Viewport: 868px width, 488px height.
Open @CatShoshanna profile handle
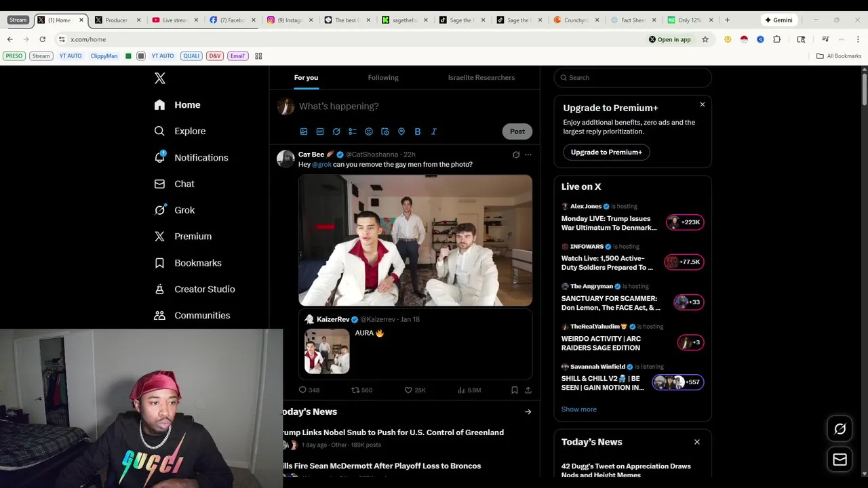(372, 155)
